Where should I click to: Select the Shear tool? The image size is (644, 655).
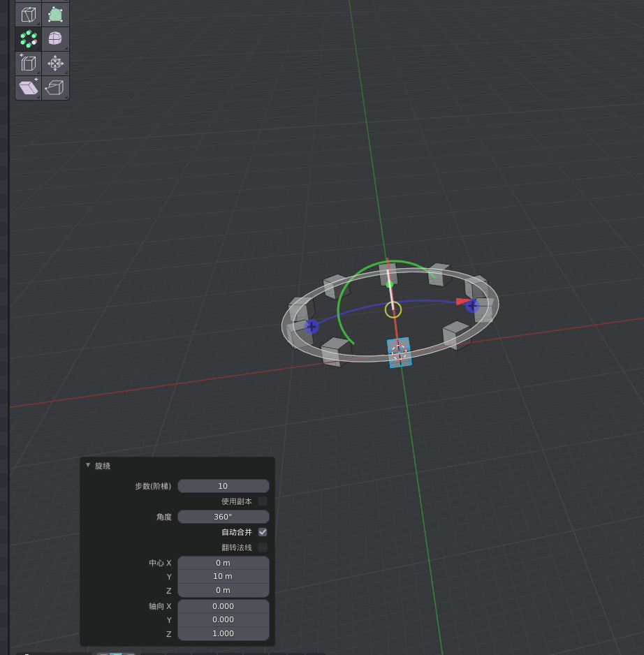29,87
